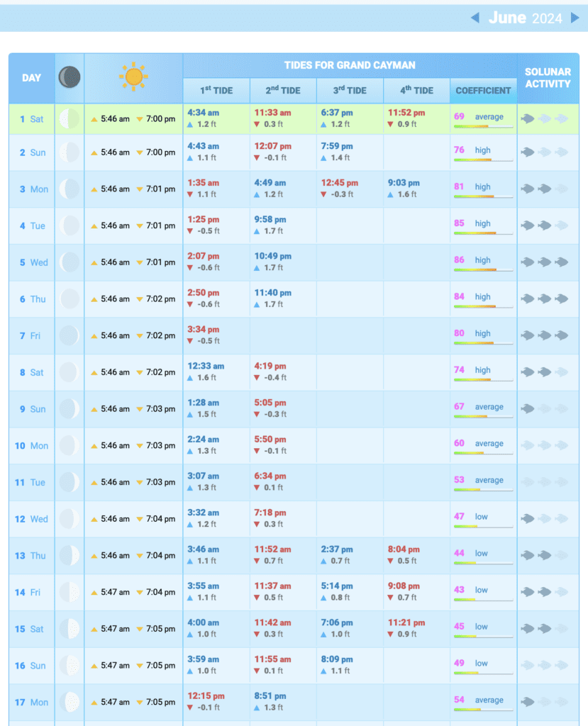Select the SOLUNAR ACTIVITY column header
This screenshot has width=588, height=726.
[x=548, y=78]
